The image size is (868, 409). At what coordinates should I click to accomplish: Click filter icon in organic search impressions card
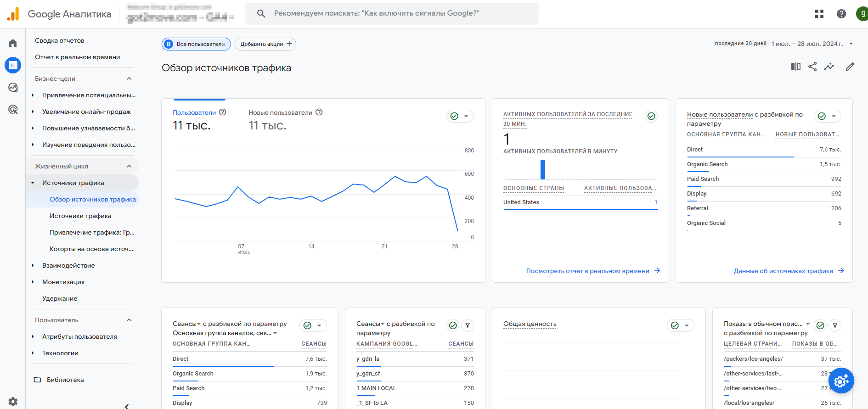coord(835,325)
